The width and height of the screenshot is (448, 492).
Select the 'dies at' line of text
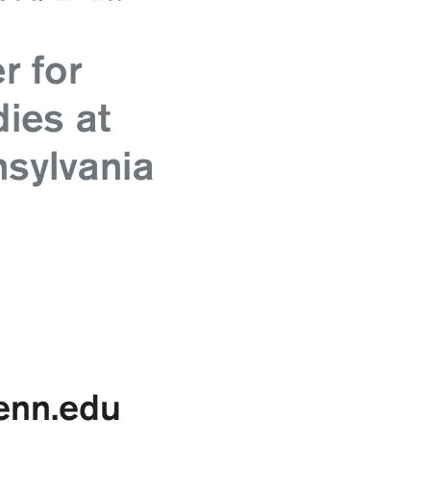click(56, 118)
